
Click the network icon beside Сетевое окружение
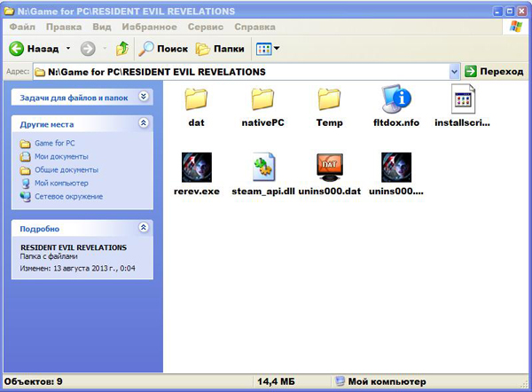(x=25, y=197)
